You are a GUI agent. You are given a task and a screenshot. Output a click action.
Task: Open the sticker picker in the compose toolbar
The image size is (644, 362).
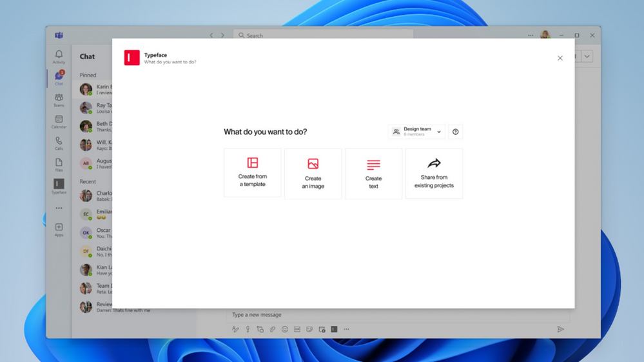pos(309,329)
